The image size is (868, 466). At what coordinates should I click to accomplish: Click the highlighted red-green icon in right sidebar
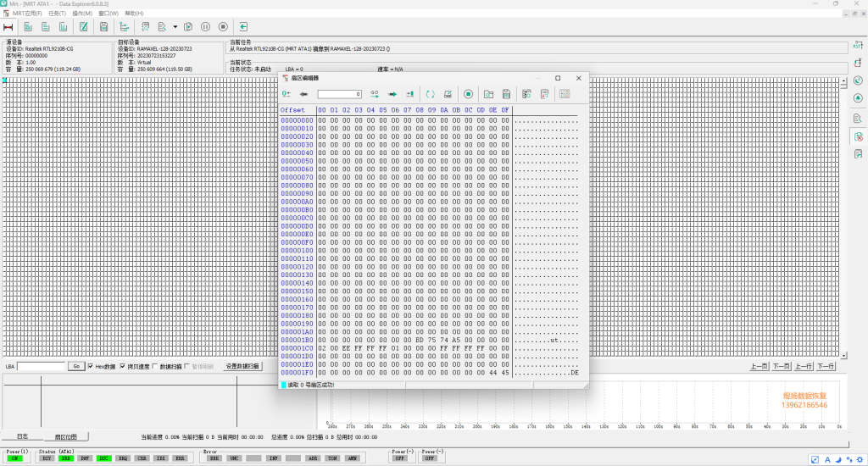click(858, 136)
